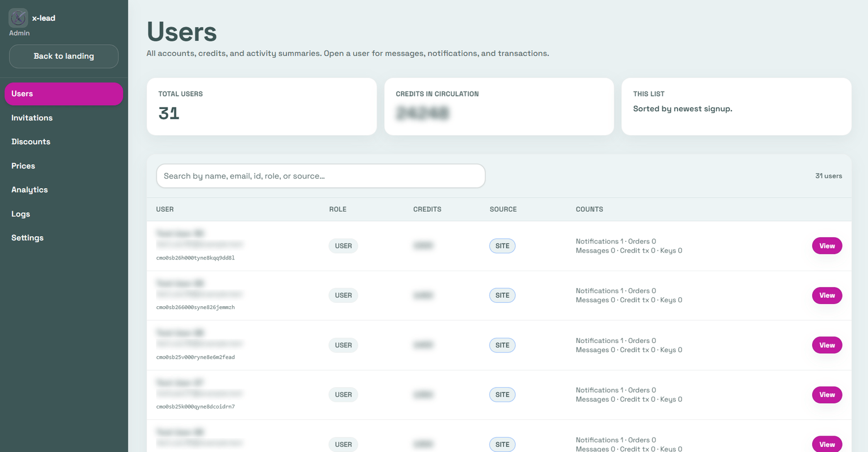Click the '31 users' count label
Screen dimensions: 868x452
click(x=828, y=176)
